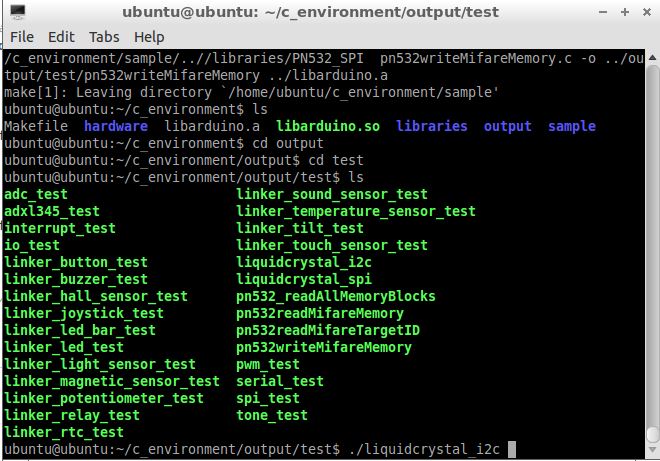This screenshot has width=660, height=461.
Task: Maximize the terminal with plus button
Action: [x=625, y=12]
